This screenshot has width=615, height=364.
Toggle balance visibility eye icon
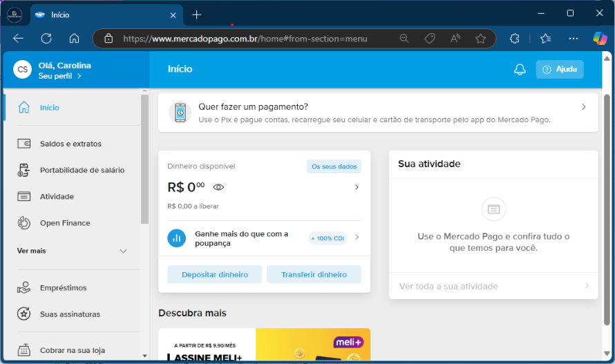pos(218,187)
